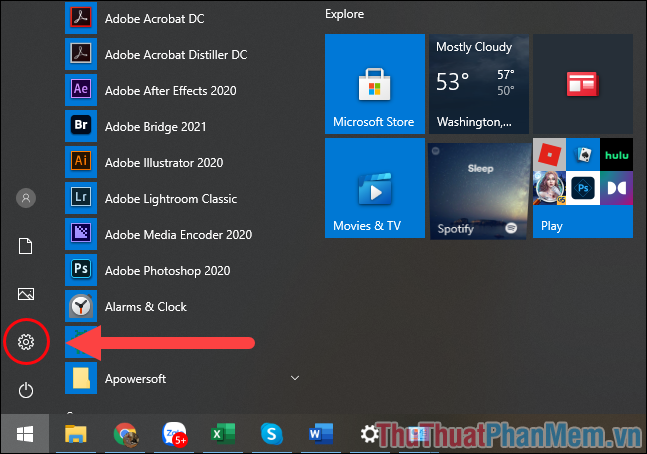Viewport: 647px width, 454px height.
Task: Click the Play folder label
Action: pos(552,226)
